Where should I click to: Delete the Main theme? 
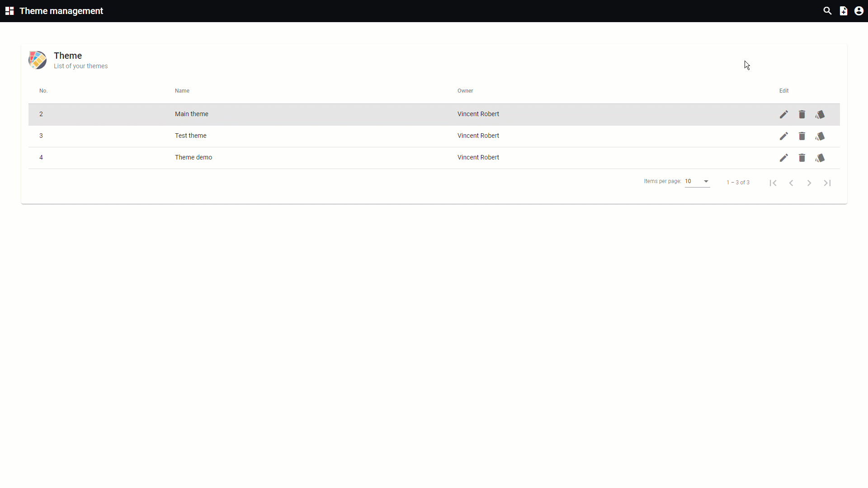click(802, 114)
